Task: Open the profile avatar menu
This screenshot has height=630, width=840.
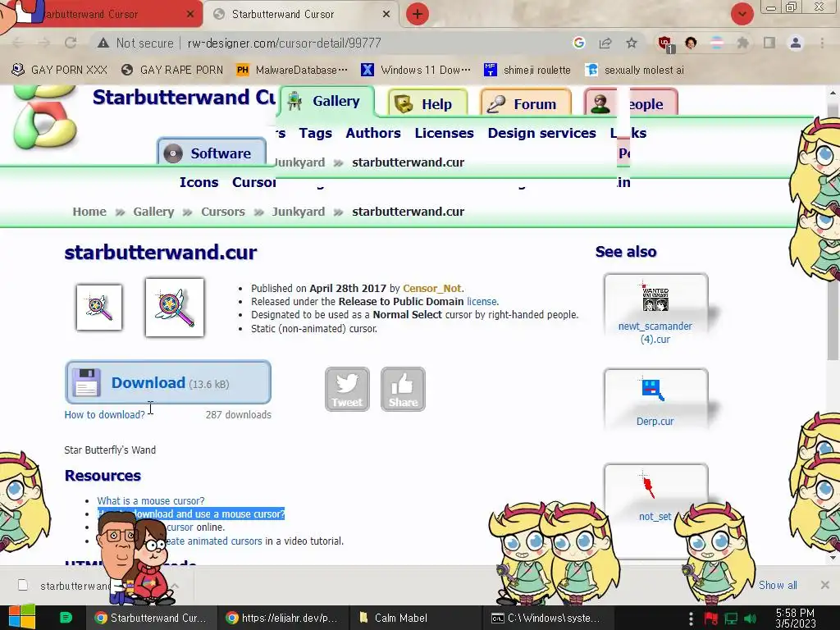Action: point(796,43)
